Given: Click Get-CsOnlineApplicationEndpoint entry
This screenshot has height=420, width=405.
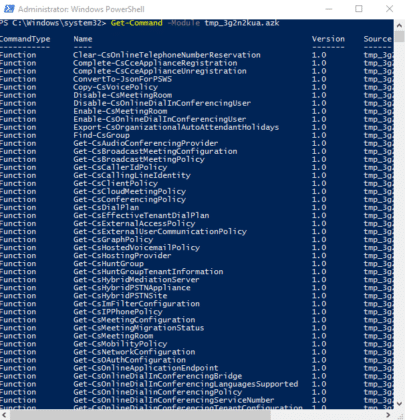Looking at the screenshot, I should coord(146,368).
